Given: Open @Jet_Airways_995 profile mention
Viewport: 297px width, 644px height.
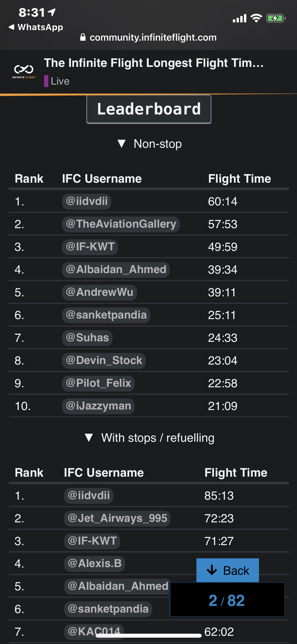Looking at the screenshot, I should tap(117, 518).
